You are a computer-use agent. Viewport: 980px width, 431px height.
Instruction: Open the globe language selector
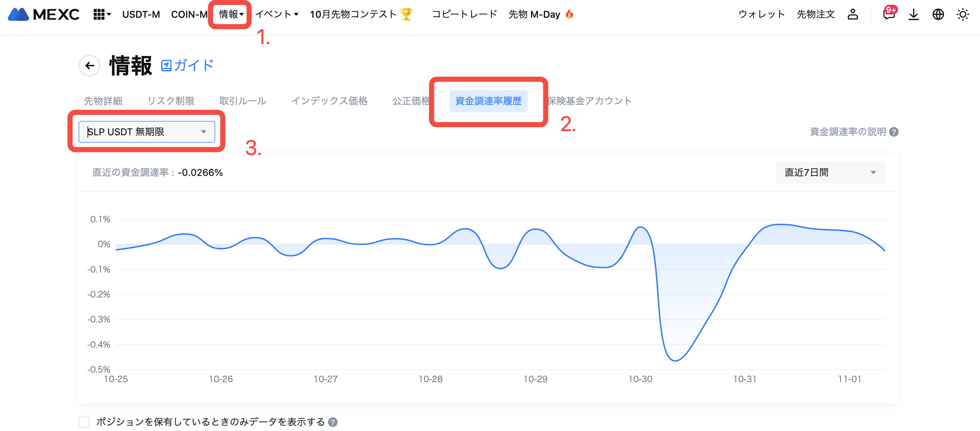(938, 14)
